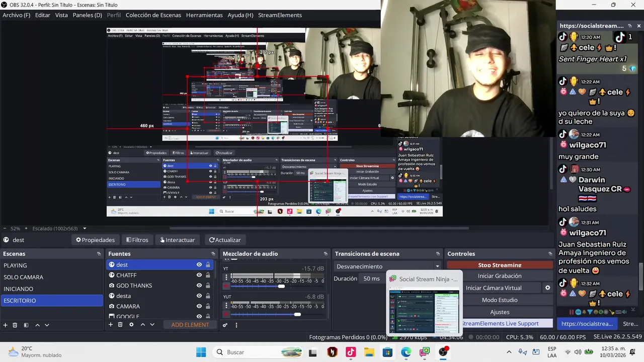Open advanced audio properties gears icon
Viewport: 644px width, 362px height.
click(x=225, y=325)
